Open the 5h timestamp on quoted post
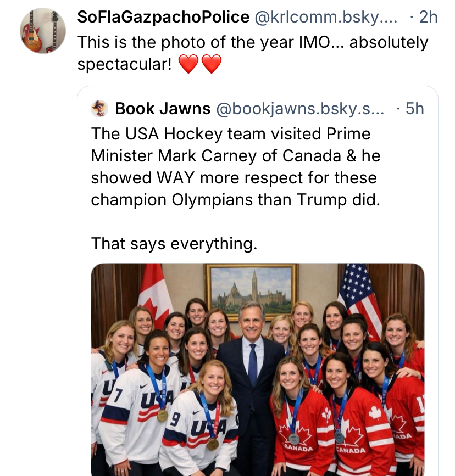This screenshot has width=455, height=476. 414,109
